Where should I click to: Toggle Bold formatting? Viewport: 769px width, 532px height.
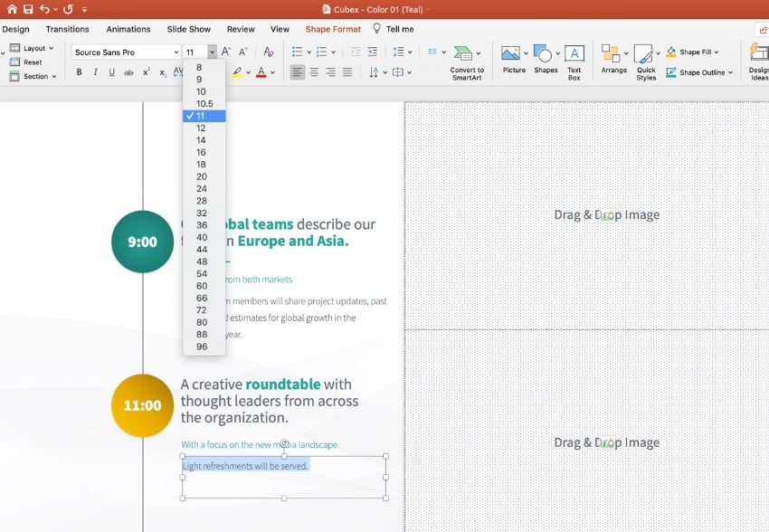79,72
